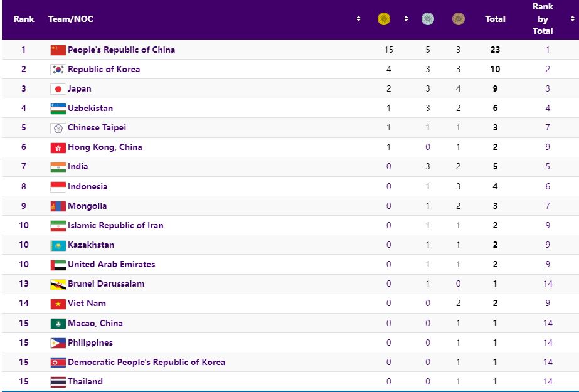Open the Viet Nam team link
Screen dimensions: 579x392
[87, 304]
